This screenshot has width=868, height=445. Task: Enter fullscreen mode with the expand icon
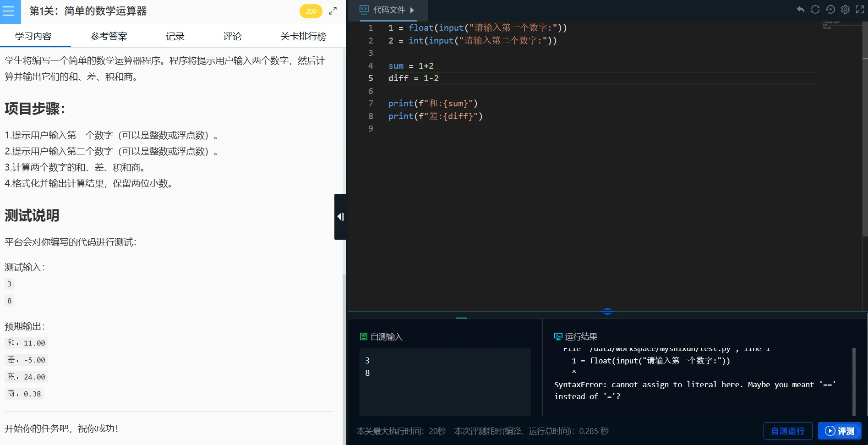860,9
